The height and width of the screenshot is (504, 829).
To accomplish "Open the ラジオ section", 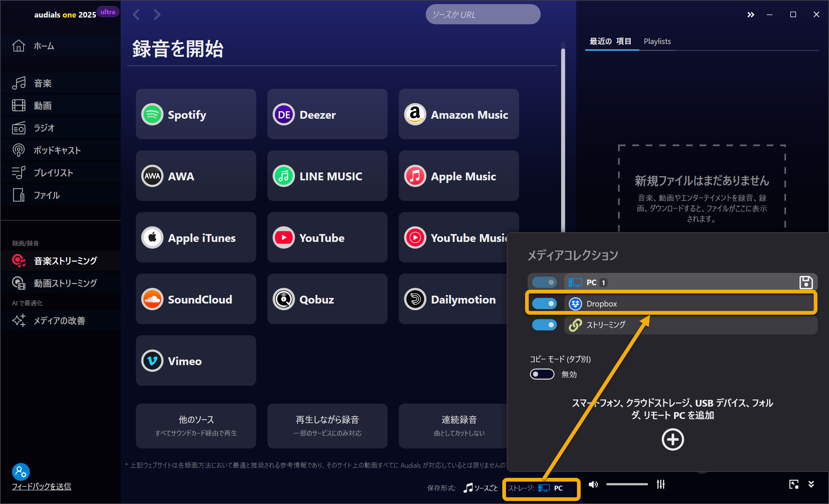I will (x=60, y=128).
